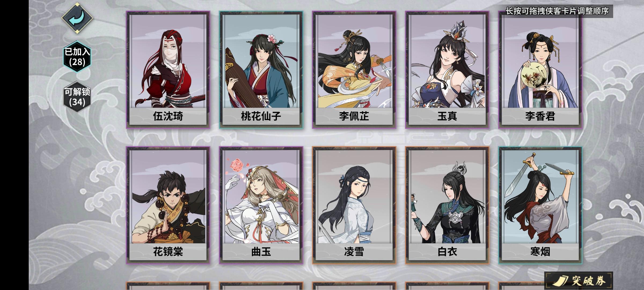Click the 玉真 name label
644x290 pixels.
click(447, 116)
